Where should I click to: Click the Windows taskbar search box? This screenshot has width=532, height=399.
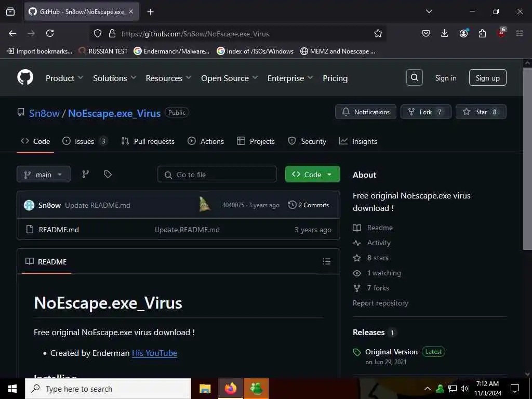click(108, 389)
